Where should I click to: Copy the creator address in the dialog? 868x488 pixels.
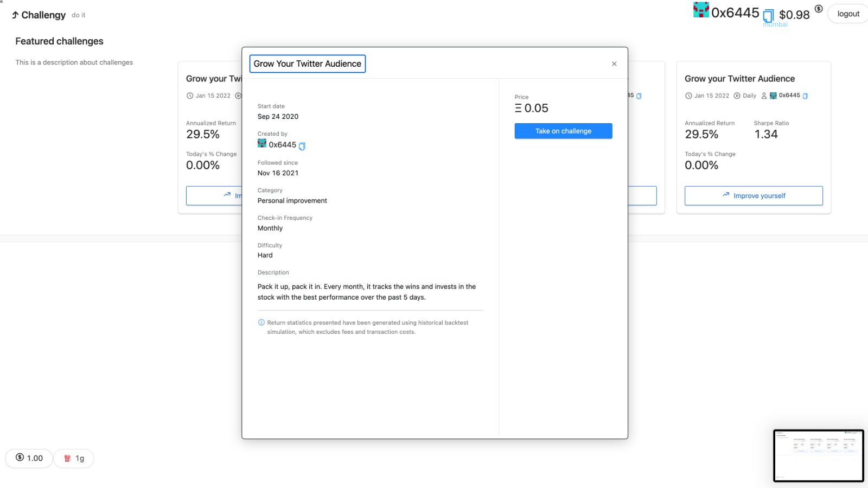(x=302, y=146)
